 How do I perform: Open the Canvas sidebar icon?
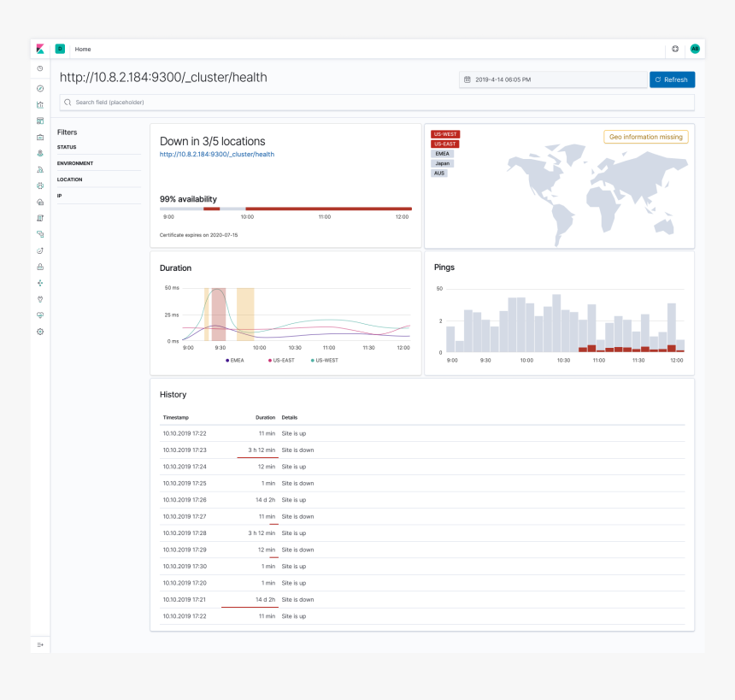tap(40, 137)
